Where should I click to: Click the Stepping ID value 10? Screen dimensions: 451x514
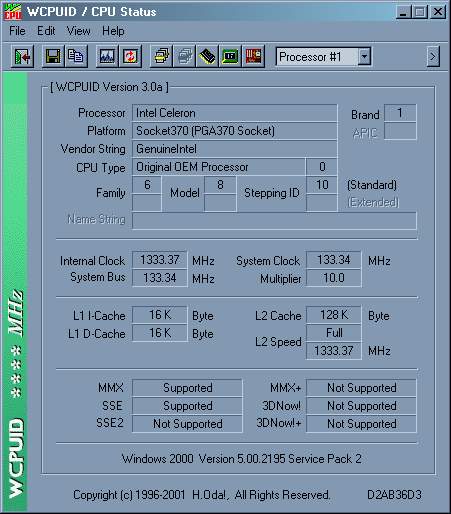(x=322, y=185)
